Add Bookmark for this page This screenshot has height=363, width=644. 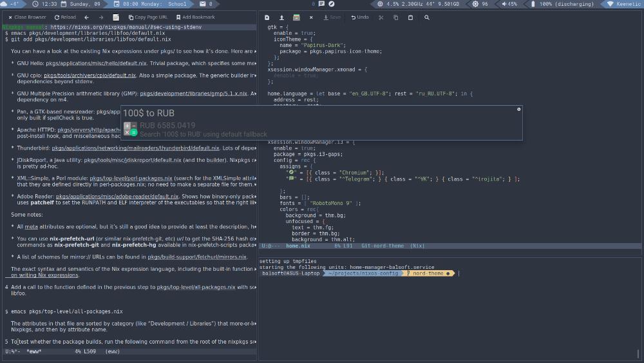click(x=196, y=17)
